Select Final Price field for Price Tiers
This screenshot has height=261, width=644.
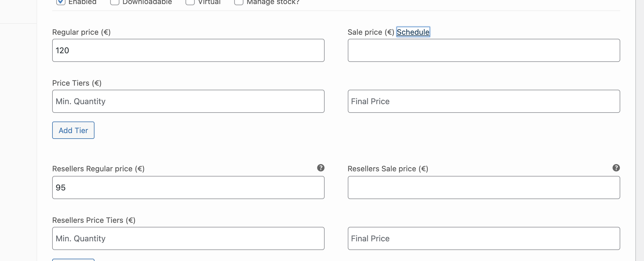[484, 101]
